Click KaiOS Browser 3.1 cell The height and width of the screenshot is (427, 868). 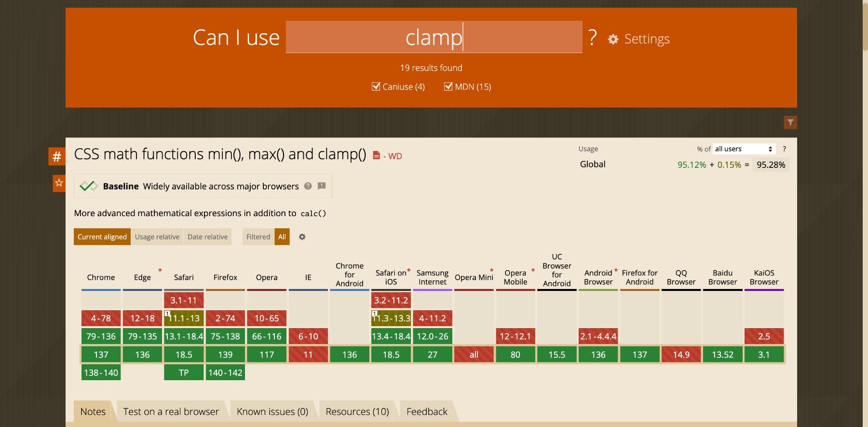[x=764, y=355]
